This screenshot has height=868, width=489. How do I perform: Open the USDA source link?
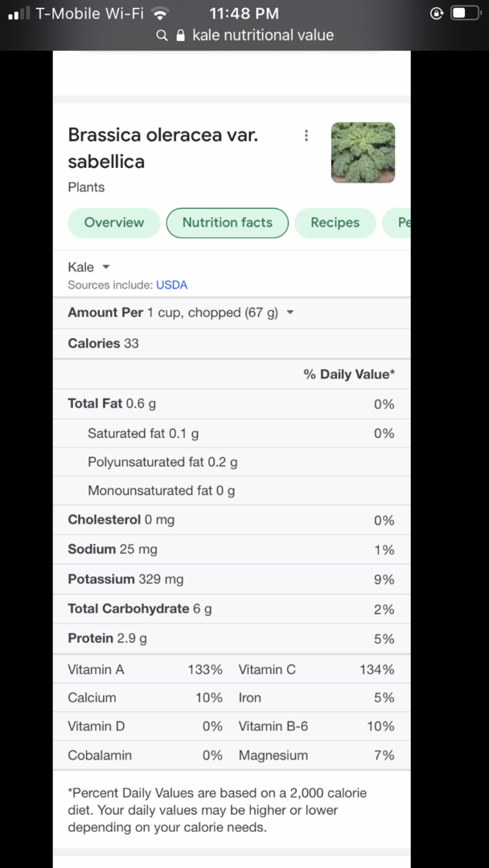(171, 285)
